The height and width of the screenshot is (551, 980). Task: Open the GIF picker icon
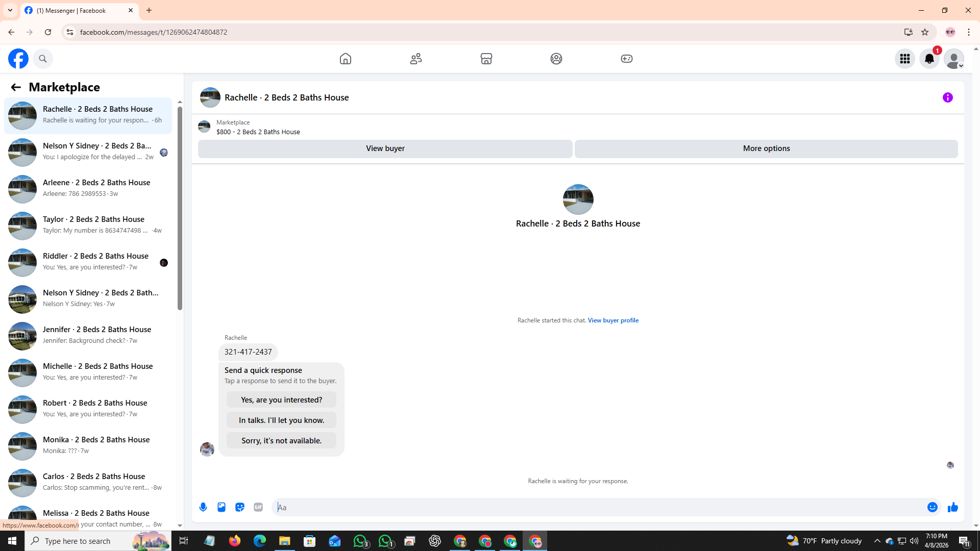(258, 507)
